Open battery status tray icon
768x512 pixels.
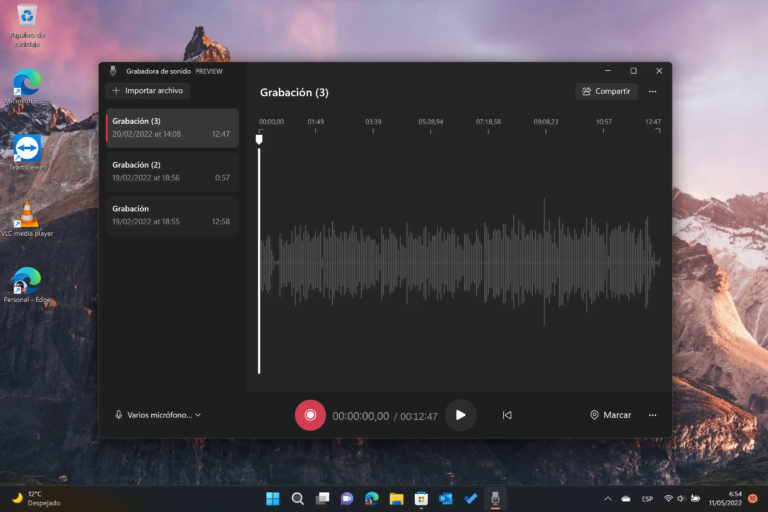695,499
